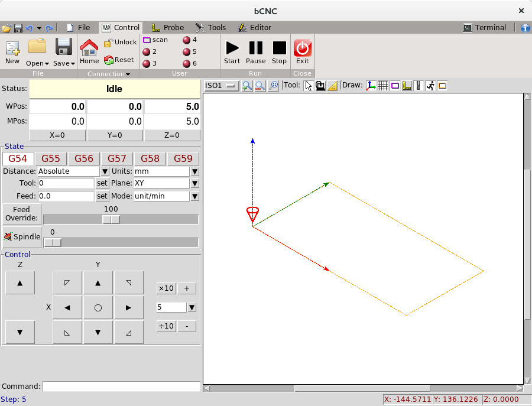Select the G57 coordinate system
This screenshot has width=532, height=406.
tap(116, 159)
